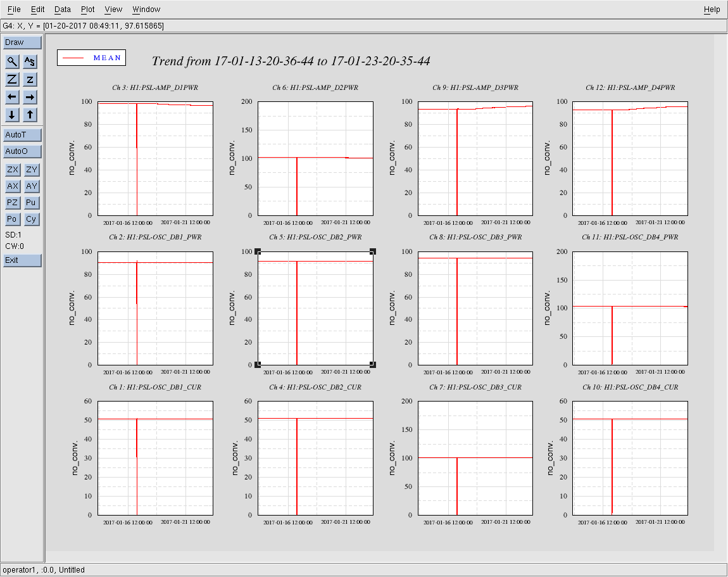The width and height of the screenshot is (728, 577).
Task: Click the Po button
Action: (x=13, y=219)
